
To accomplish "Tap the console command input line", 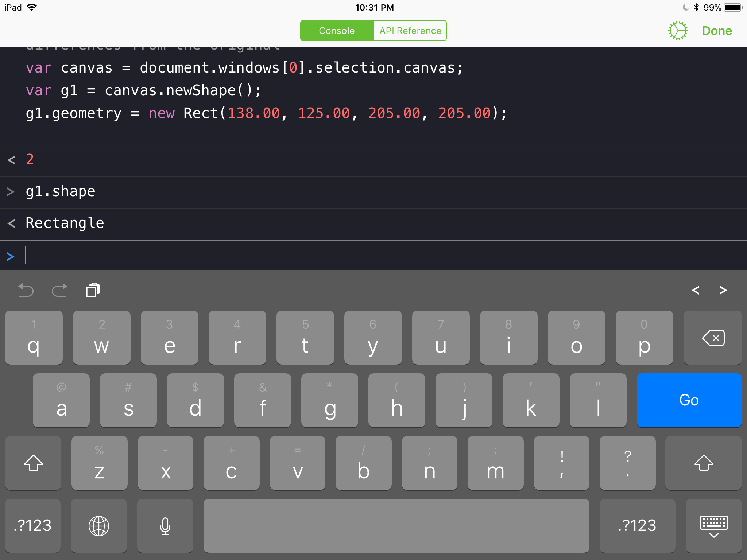I will (x=365, y=256).
